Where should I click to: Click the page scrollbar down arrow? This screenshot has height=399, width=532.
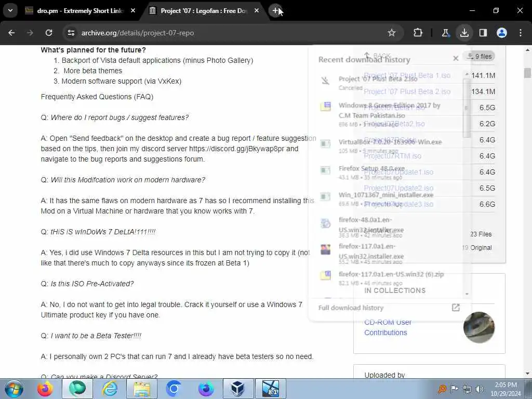point(527,374)
